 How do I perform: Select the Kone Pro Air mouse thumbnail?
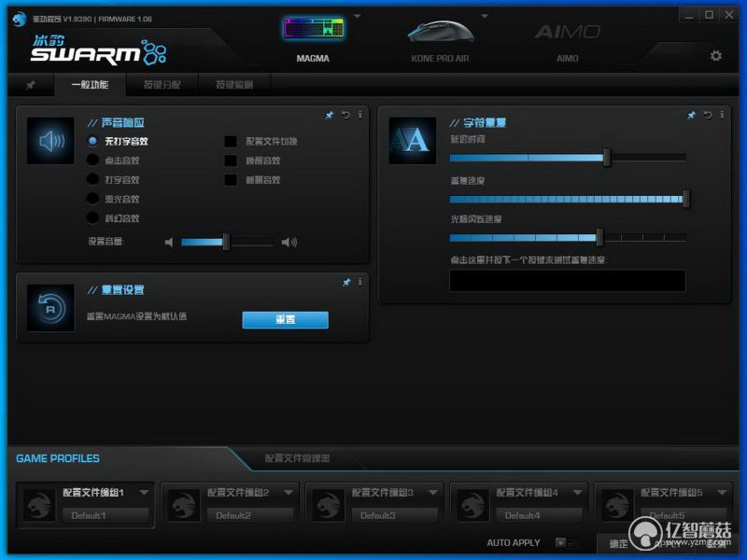click(x=441, y=31)
